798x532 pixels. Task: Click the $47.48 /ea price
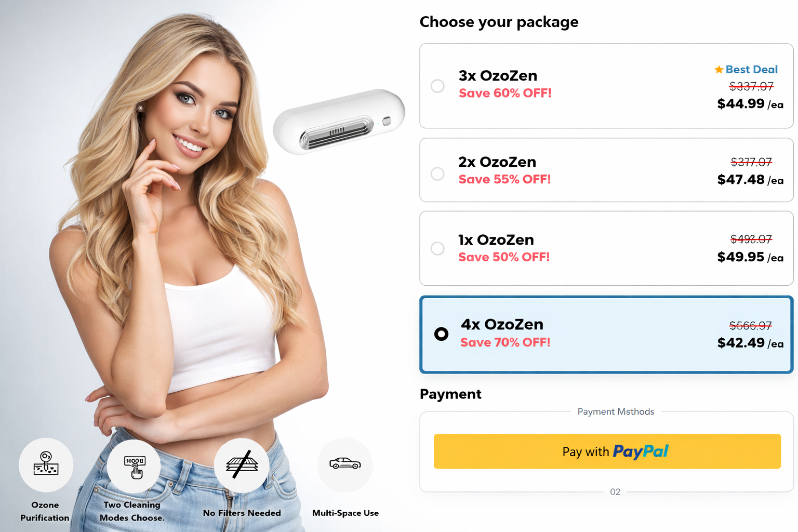pyautogui.click(x=750, y=180)
